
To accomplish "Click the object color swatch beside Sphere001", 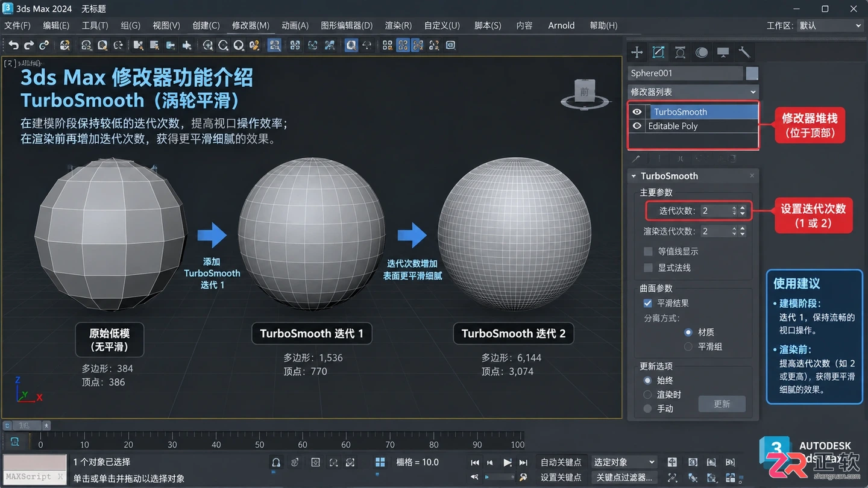I will (752, 73).
